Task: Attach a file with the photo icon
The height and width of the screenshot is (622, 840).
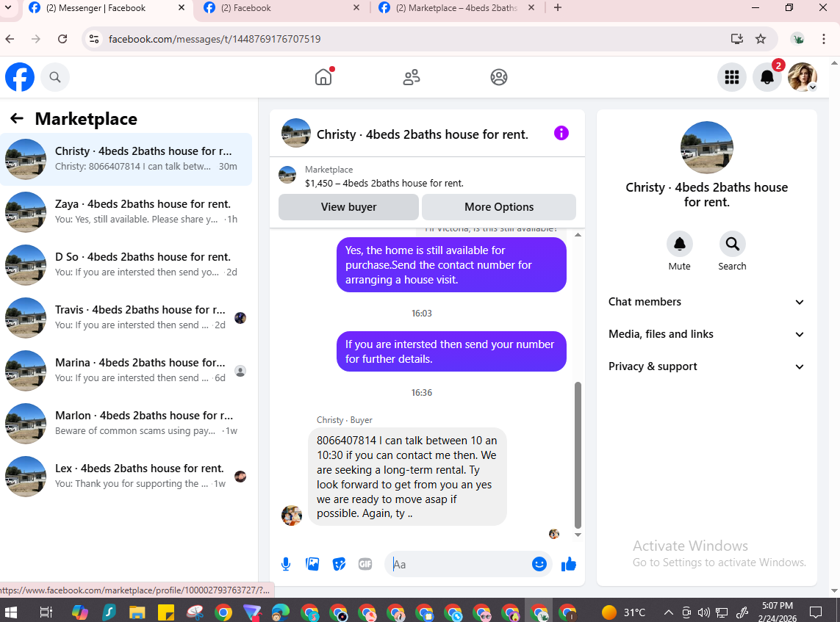Action: (312, 564)
